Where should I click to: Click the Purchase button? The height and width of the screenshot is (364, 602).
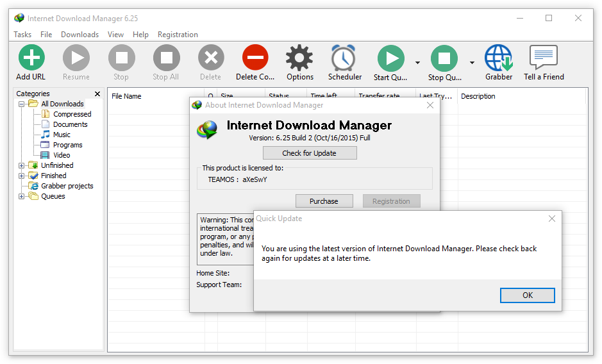(324, 201)
